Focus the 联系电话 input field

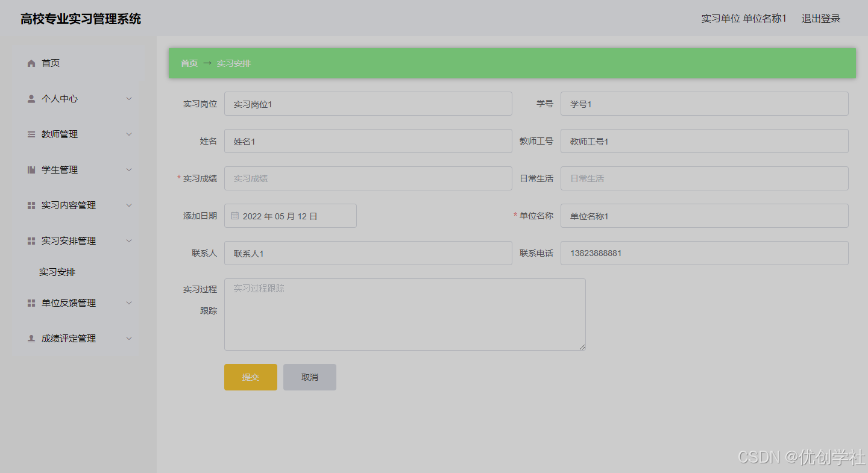point(705,253)
